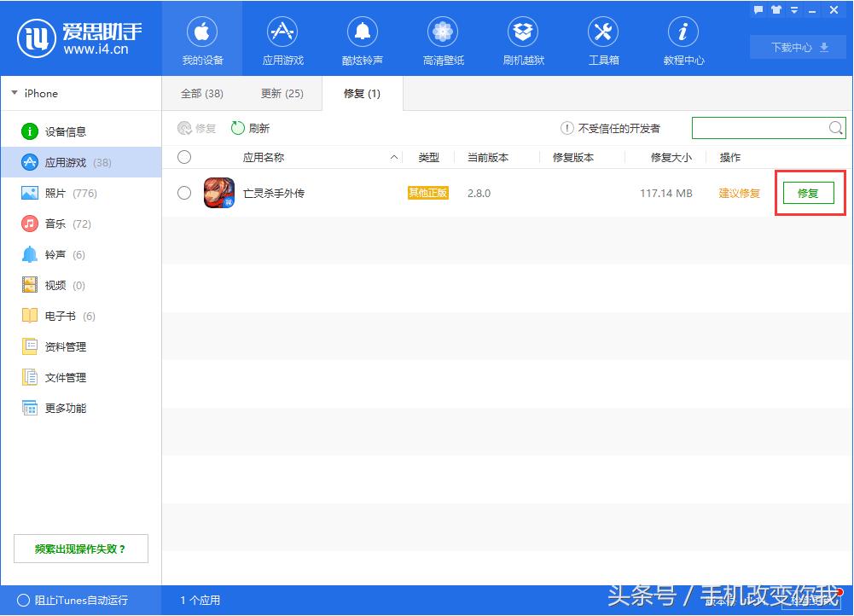Sort by 应用名称 column arrow

tap(393, 157)
